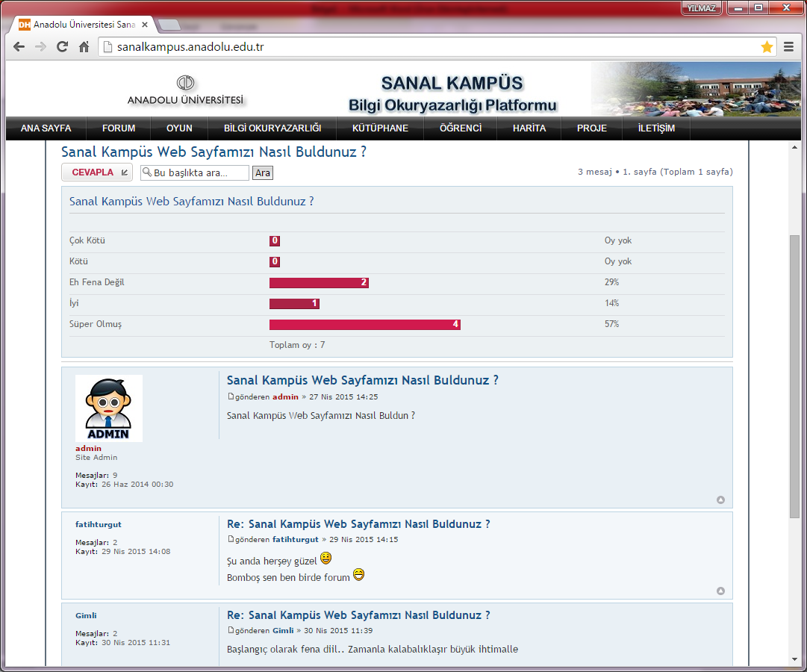
Task: Open the KÜTÜPHANE menu item
Action: point(381,128)
